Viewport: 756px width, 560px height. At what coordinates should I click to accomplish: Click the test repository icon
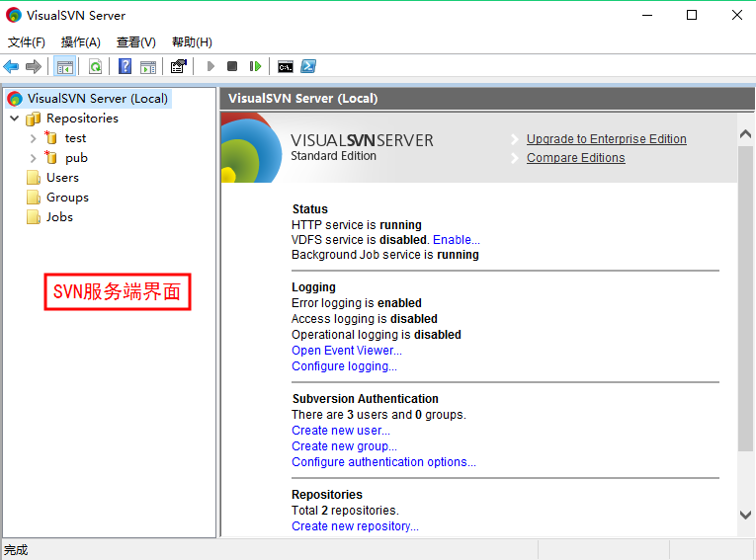[50, 138]
